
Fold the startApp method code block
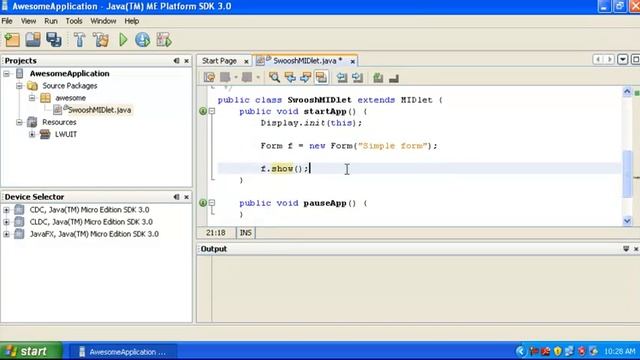212,111
